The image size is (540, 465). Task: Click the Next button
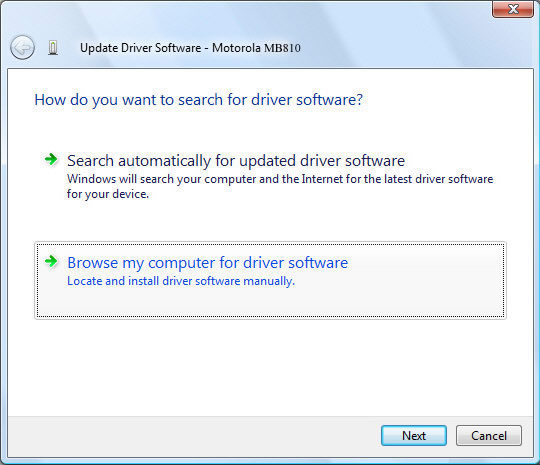(414, 436)
